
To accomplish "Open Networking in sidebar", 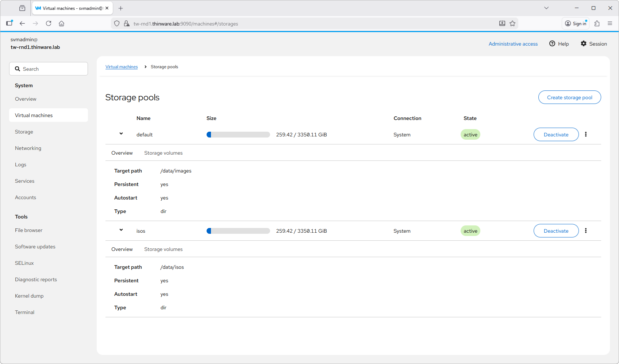I will pyautogui.click(x=49, y=148).
